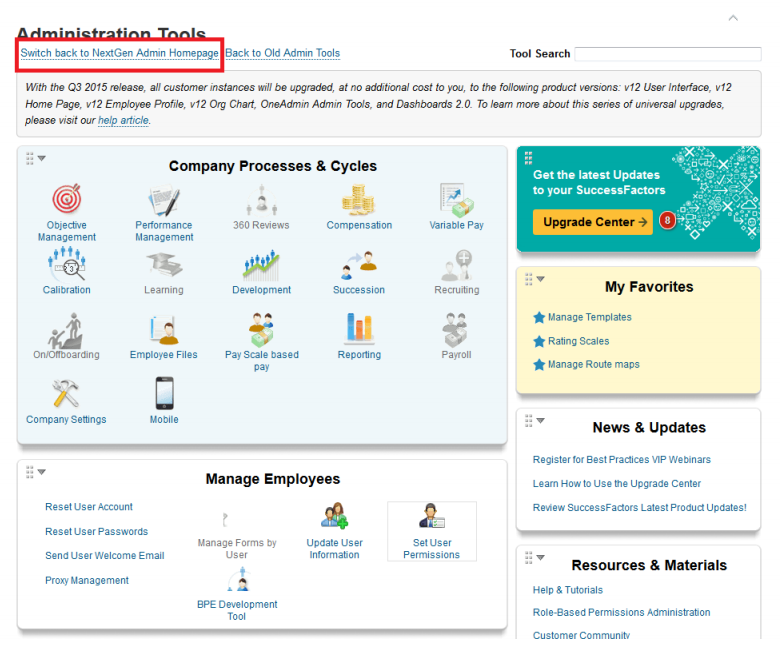780x653 pixels.
Task: Grab News & Updates panel drag handle
Action: (x=529, y=421)
